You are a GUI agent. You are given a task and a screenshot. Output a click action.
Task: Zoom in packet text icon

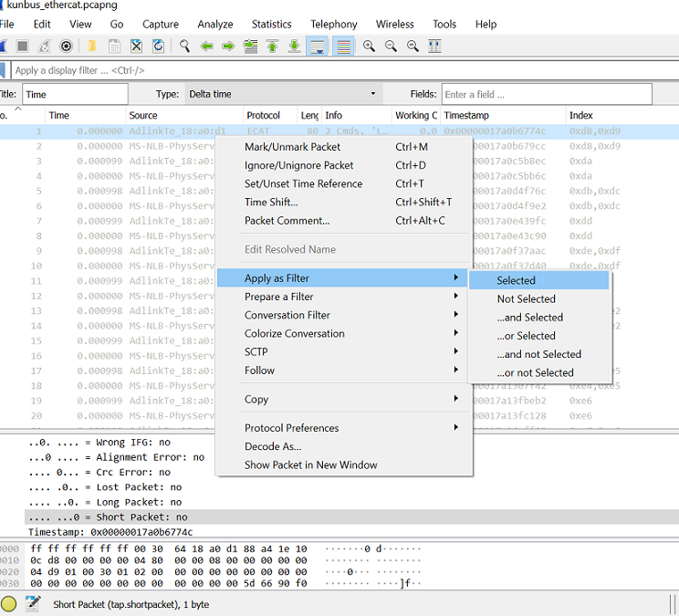370,46
